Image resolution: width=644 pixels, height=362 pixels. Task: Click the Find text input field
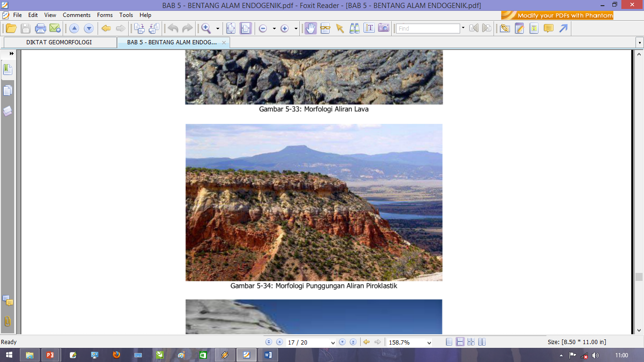tap(428, 28)
